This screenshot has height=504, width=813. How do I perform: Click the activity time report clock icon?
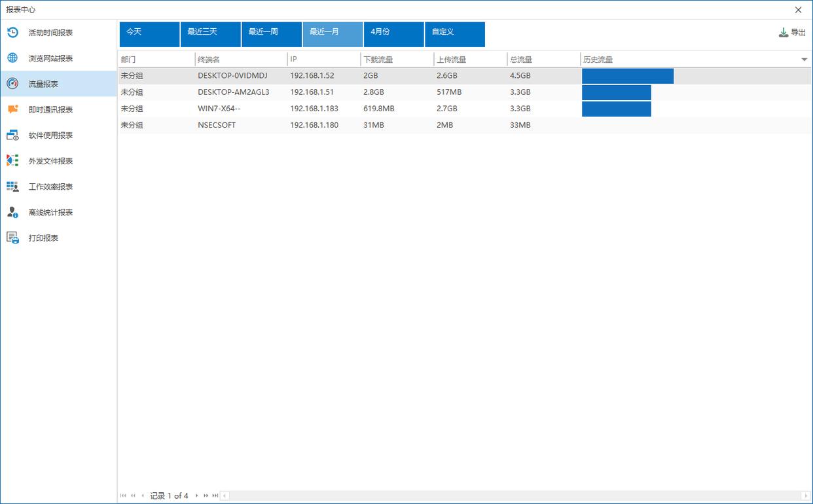click(12, 33)
